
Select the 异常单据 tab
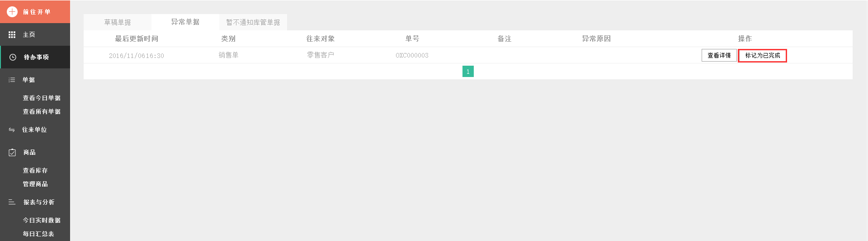(185, 22)
